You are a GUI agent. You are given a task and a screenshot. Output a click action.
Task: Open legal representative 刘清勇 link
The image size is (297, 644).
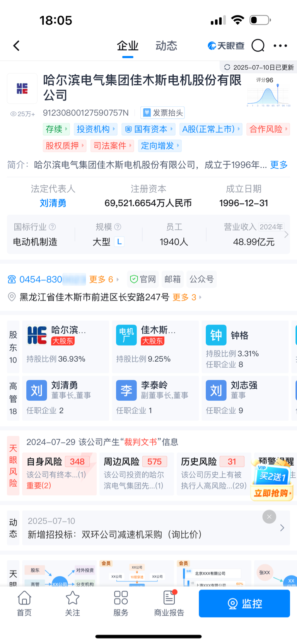(53, 203)
